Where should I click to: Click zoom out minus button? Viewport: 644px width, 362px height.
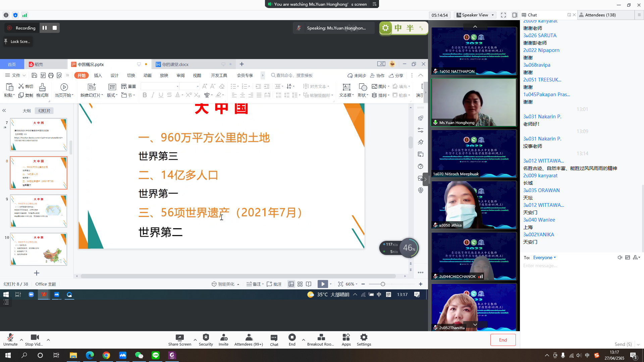(363, 284)
